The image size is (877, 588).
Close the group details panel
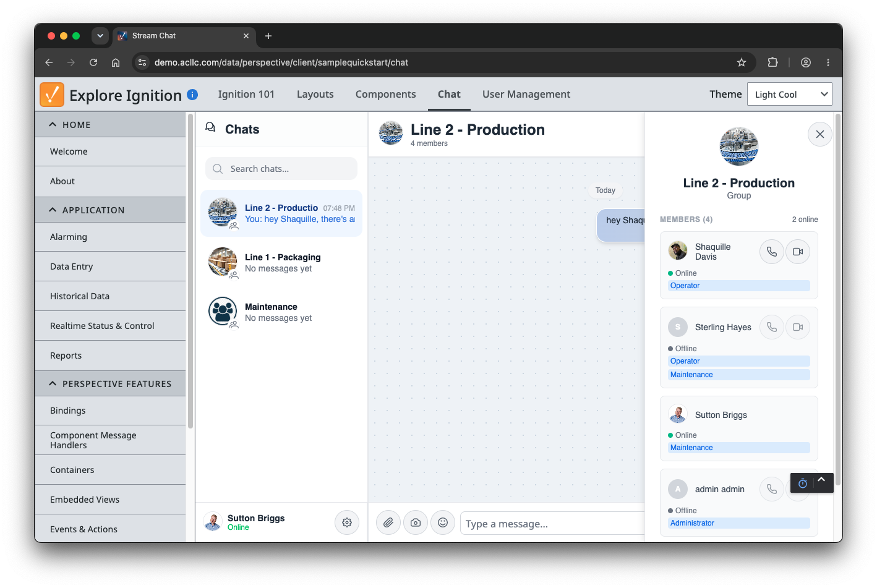(x=820, y=134)
